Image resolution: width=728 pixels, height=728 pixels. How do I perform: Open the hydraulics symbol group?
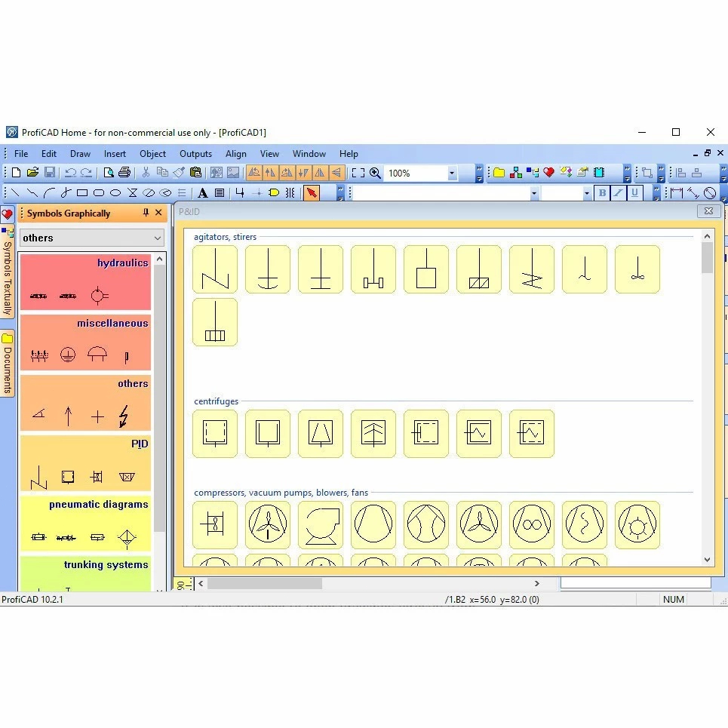pyautogui.click(x=85, y=282)
